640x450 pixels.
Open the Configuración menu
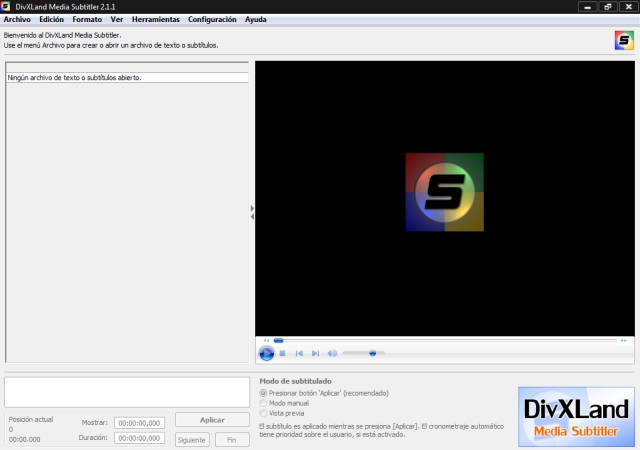[212, 20]
